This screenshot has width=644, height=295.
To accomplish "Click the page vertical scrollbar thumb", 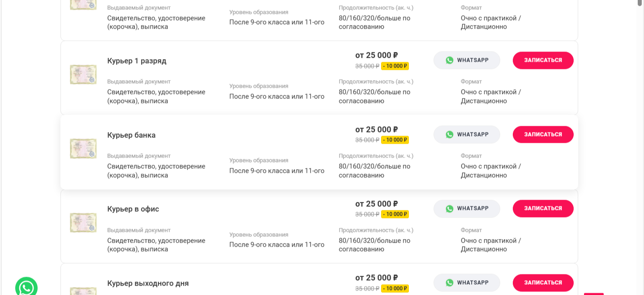I will (x=640, y=3).
